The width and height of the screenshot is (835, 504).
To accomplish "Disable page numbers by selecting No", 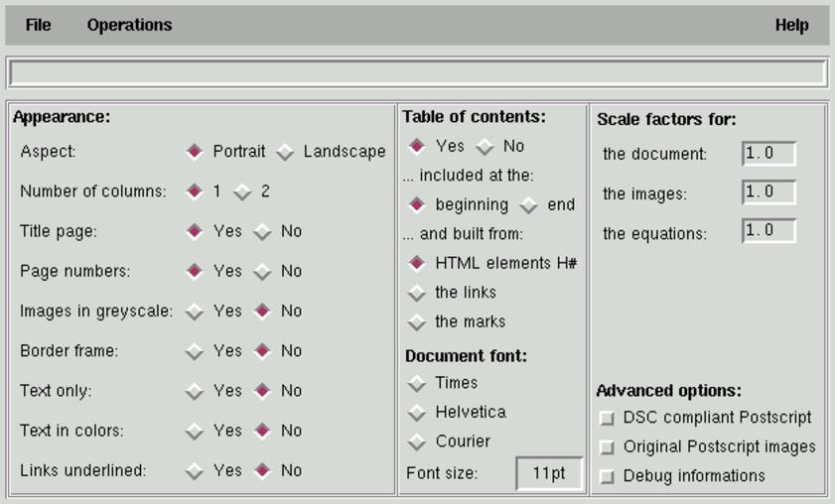I will click(x=262, y=272).
